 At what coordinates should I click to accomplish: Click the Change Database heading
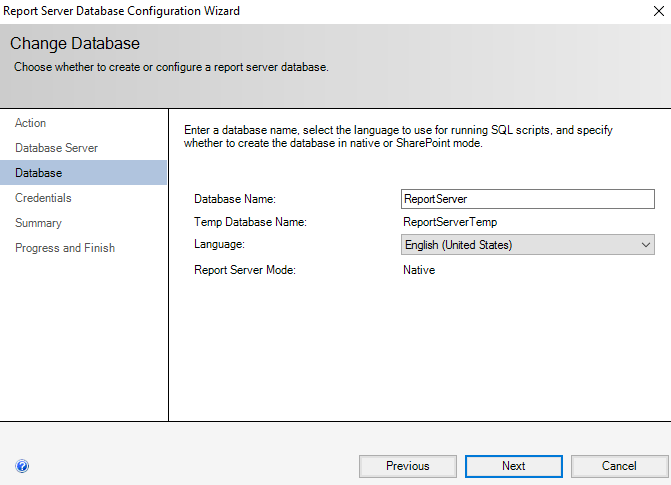coord(75,43)
